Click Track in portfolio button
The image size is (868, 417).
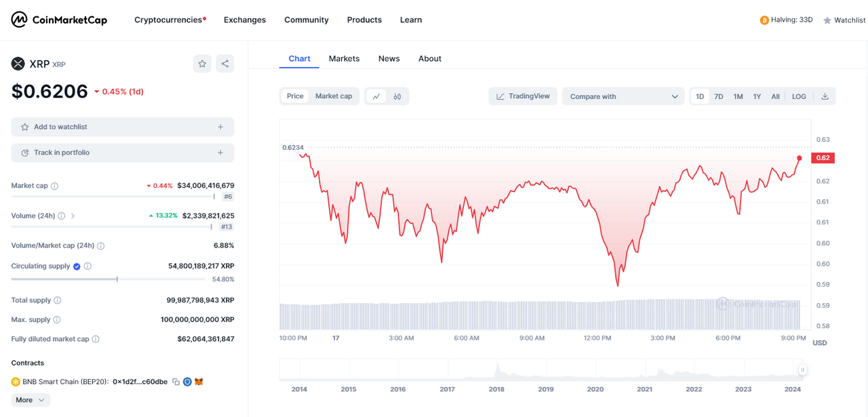(x=123, y=153)
